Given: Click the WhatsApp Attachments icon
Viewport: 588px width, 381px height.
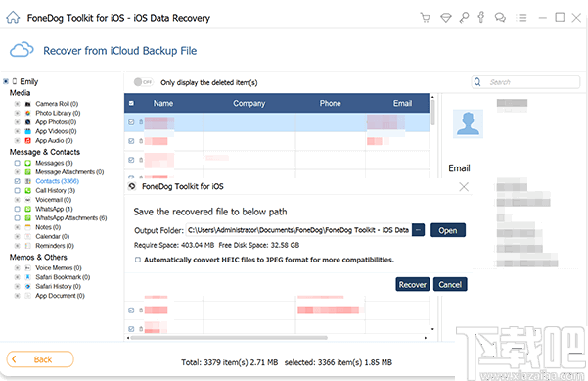Looking at the screenshot, I should point(27,218).
